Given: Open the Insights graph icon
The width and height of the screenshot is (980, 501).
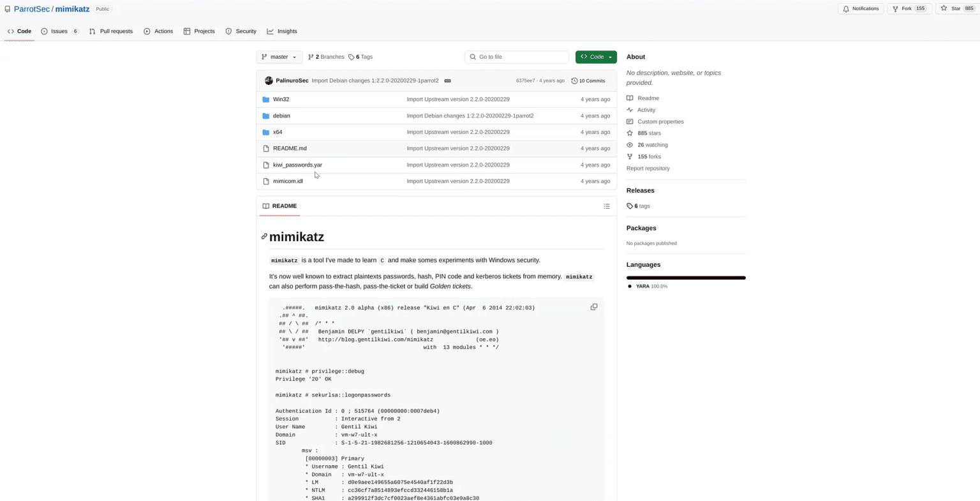Looking at the screenshot, I should click(x=271, y=31).
